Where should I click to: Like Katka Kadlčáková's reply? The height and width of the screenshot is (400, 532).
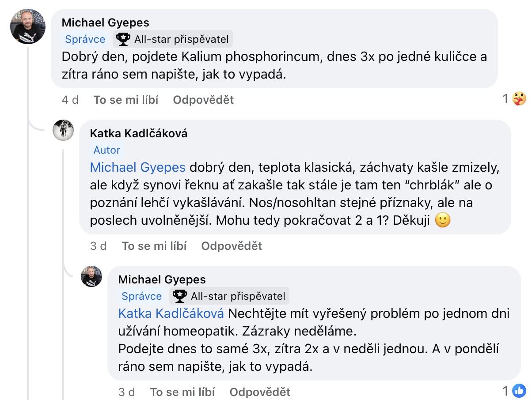pyautogui.click(x=154, y=246)
